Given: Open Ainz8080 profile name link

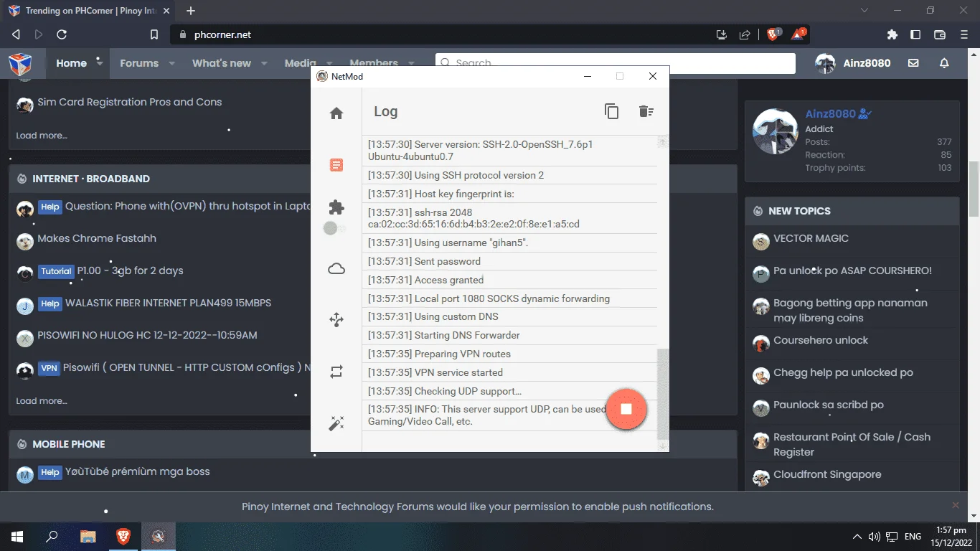Looking at the screenshot, I should tap(830, 114).
